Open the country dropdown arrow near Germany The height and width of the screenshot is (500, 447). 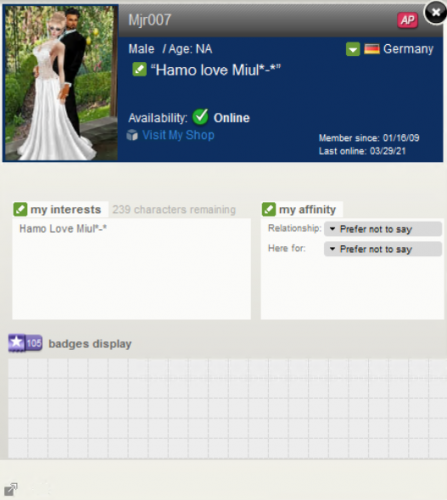pos(353,49)
